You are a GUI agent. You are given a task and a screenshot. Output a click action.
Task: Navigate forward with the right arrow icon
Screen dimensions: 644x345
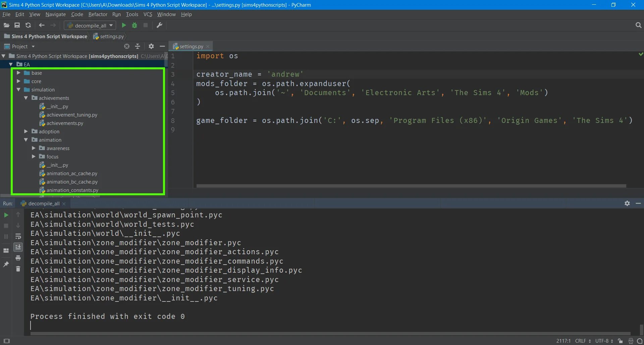point(53,25)
